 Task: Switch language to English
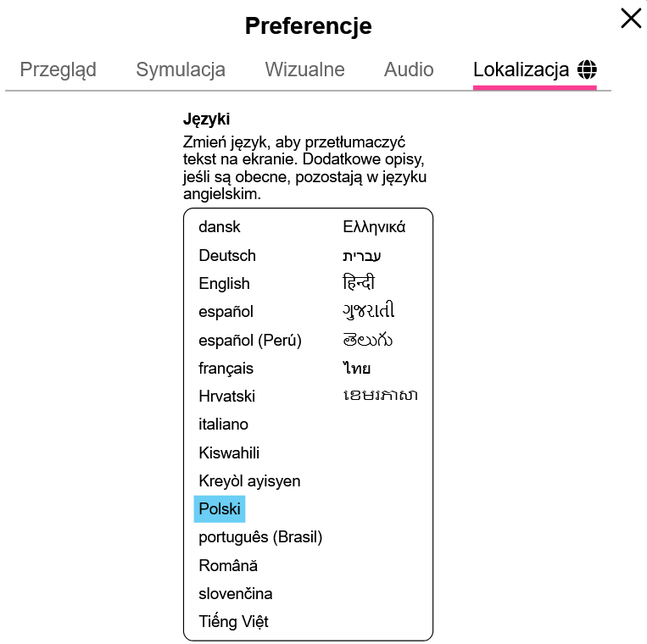[x=224, y=284]
